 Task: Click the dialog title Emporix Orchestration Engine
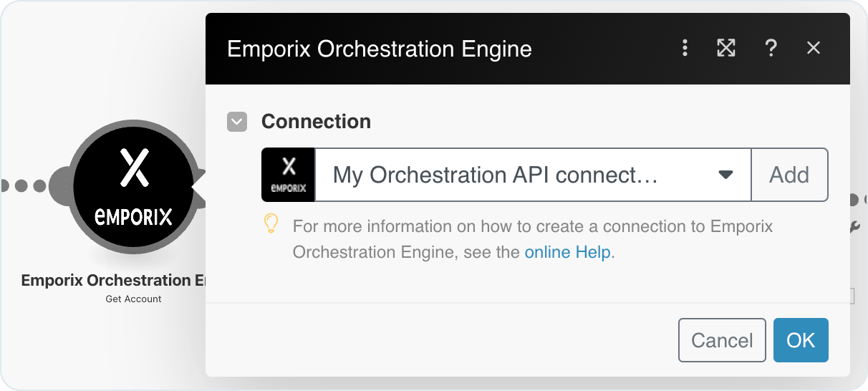pos(380,49)
